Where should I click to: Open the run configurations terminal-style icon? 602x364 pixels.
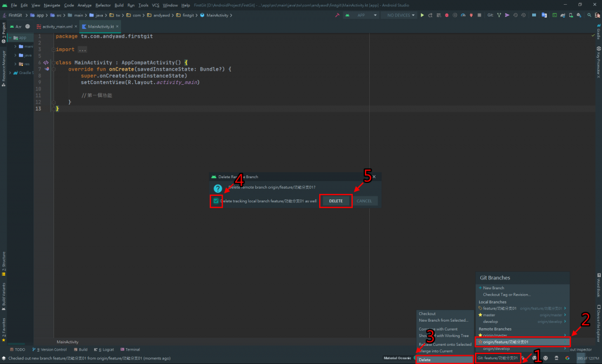554,15
